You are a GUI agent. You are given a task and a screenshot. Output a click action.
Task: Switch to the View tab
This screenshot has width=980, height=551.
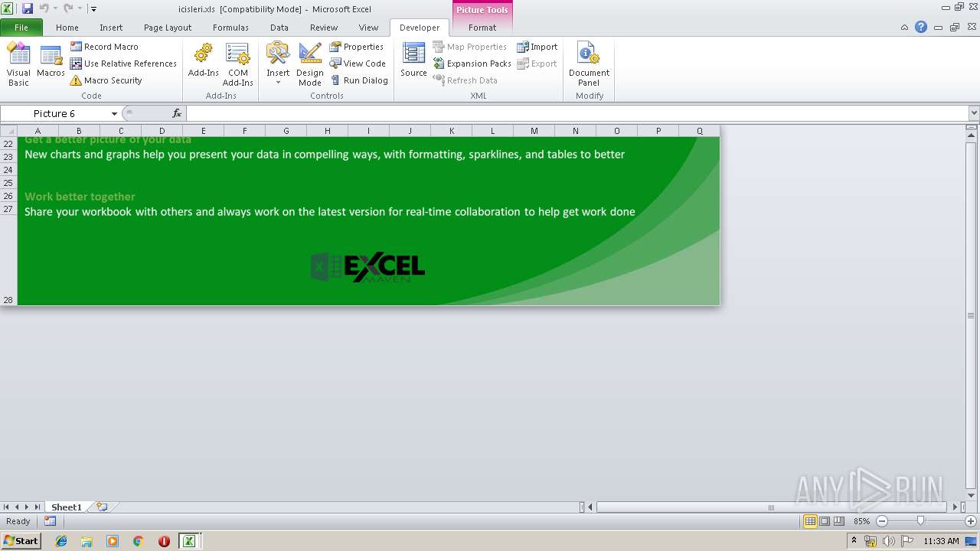369,28
